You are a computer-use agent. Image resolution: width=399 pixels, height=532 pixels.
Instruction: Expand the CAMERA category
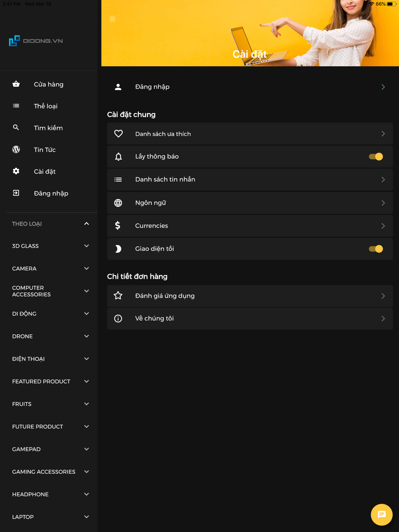pos(87,268)
